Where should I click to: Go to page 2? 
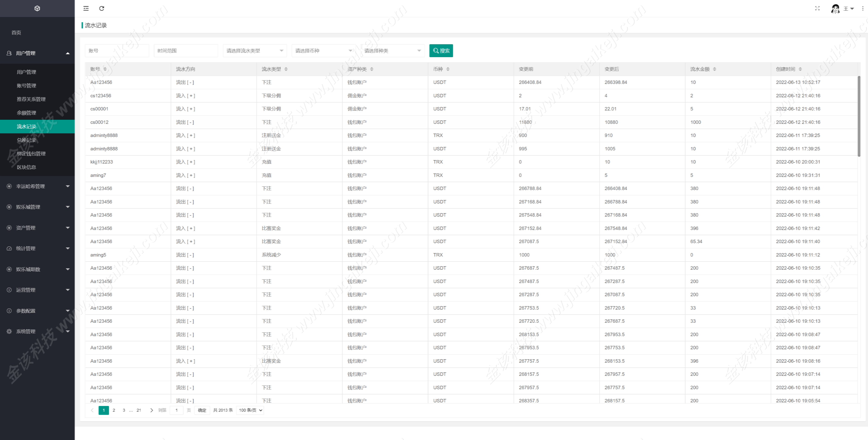114,410
